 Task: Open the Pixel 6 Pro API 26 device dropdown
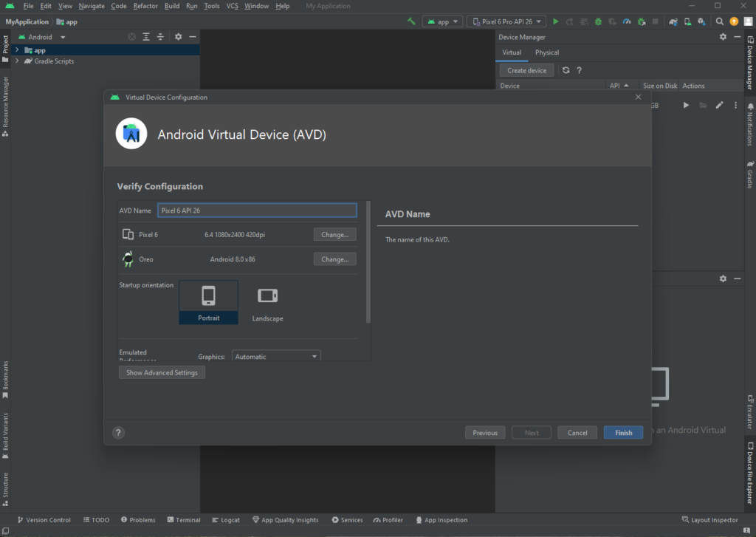click(506, 21)
